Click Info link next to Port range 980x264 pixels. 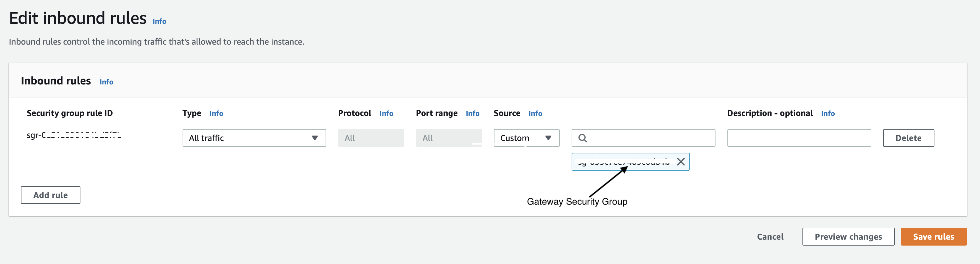[472, 113]
